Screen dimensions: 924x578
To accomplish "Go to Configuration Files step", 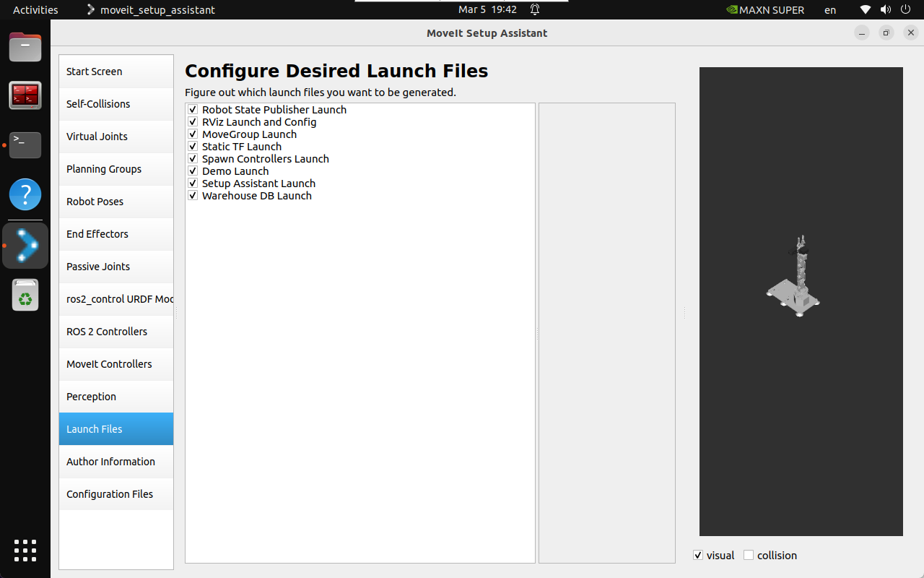I will (116, 494).
